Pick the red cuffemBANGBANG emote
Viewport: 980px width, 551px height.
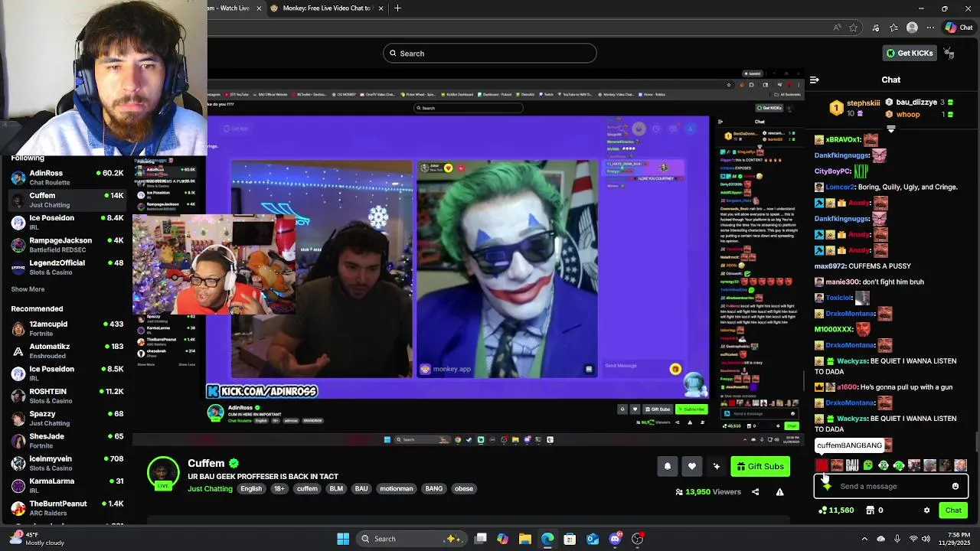click(x=822, y=465)
